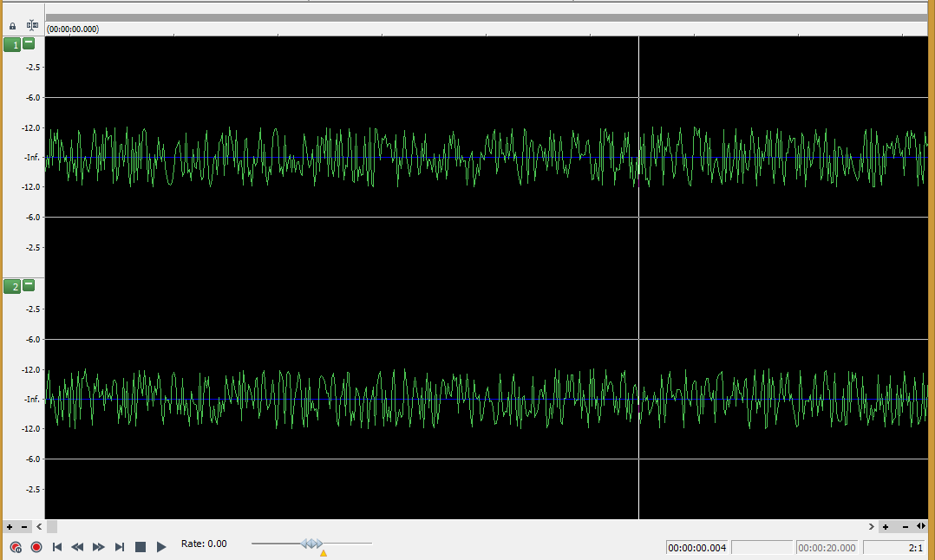Viewport: 935px width, 560px height.
Task: Click the time zoom in plus at bottom right
Action: tap(886, 527)
